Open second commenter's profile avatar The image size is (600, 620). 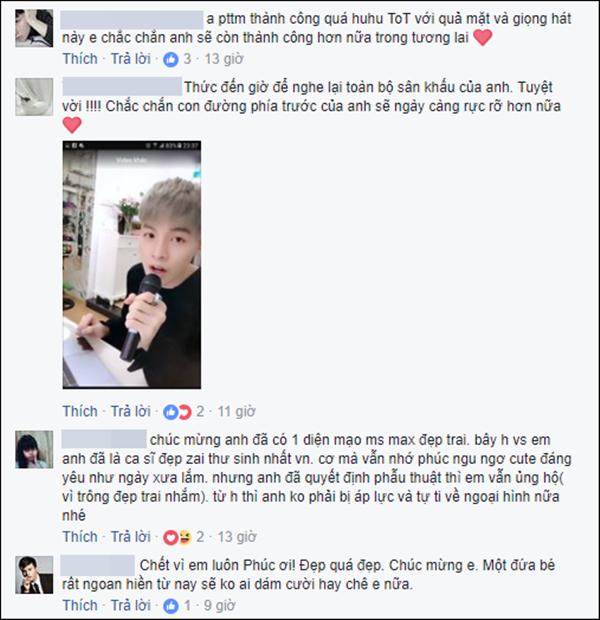tap(34, 97)
